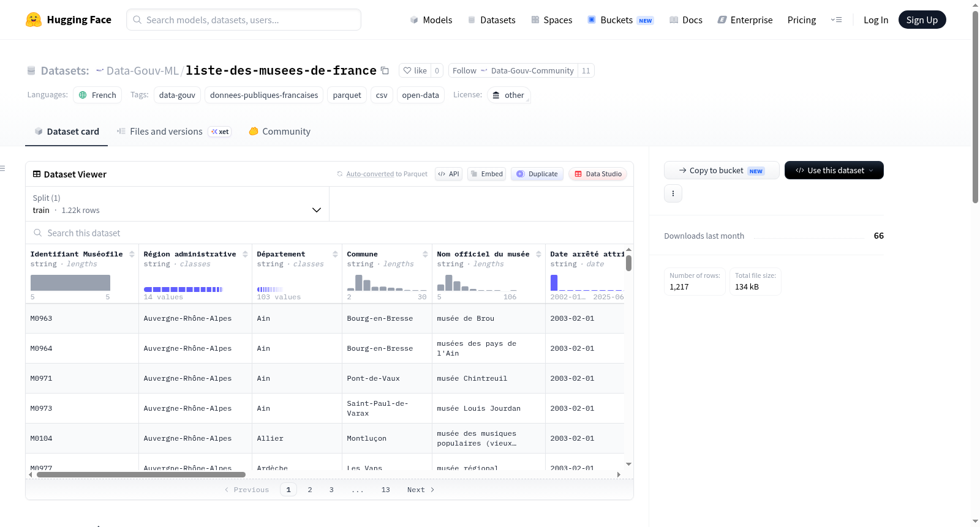Screen dimensions: 980x527
Task: Open the Docs page
Action: [685, 20]
